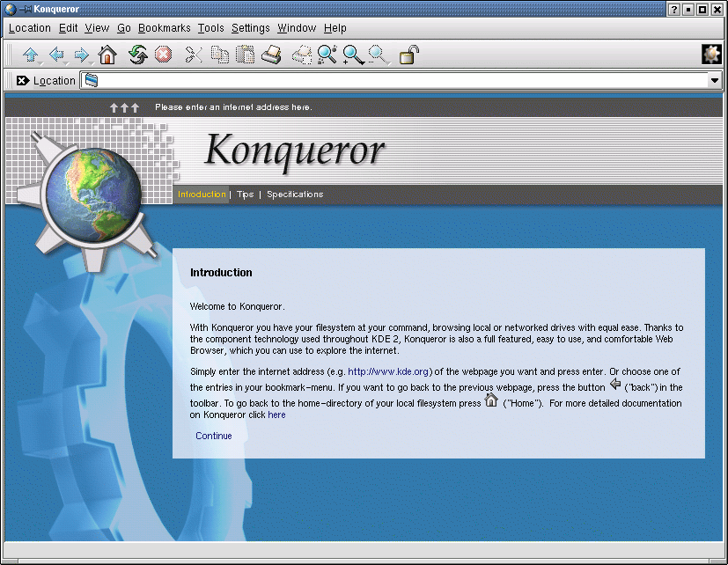Select the Introduction page link
The width and height of the screenshot is (728, 565).
tap(202, 194)
